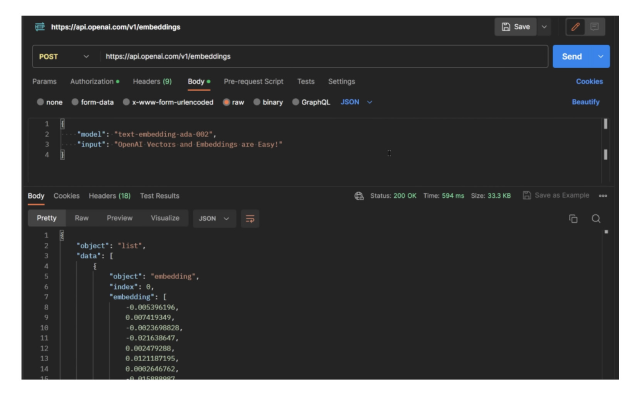Open the comments icon
The width and height of the screenshot is (640, 397).
click(x=594, y=27)
